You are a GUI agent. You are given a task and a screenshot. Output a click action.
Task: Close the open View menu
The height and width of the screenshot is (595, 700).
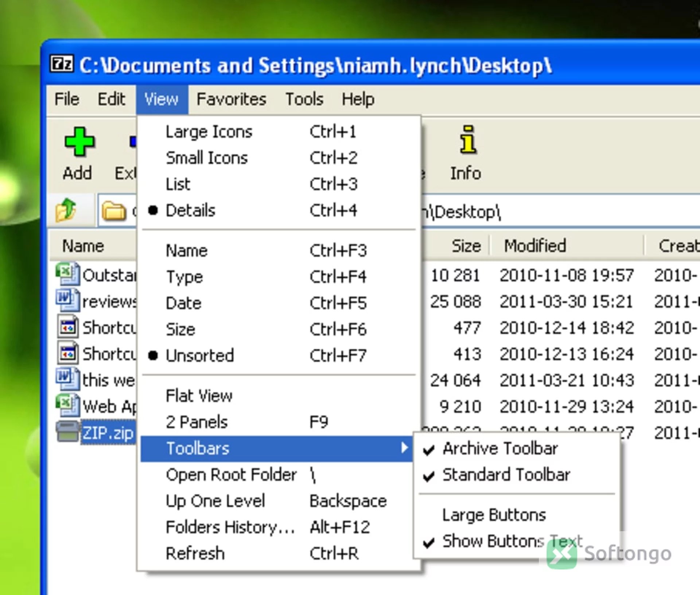click(x=162, y=99)
